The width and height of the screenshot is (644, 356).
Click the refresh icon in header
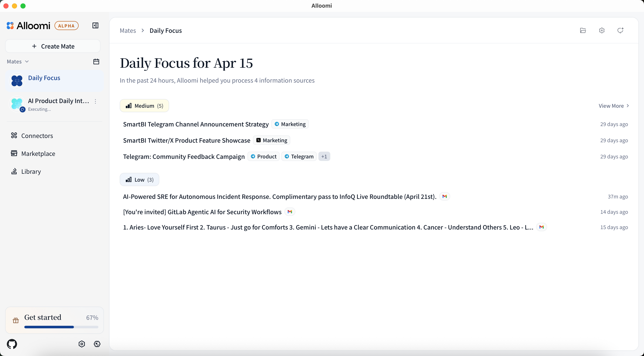coord(620,30)
